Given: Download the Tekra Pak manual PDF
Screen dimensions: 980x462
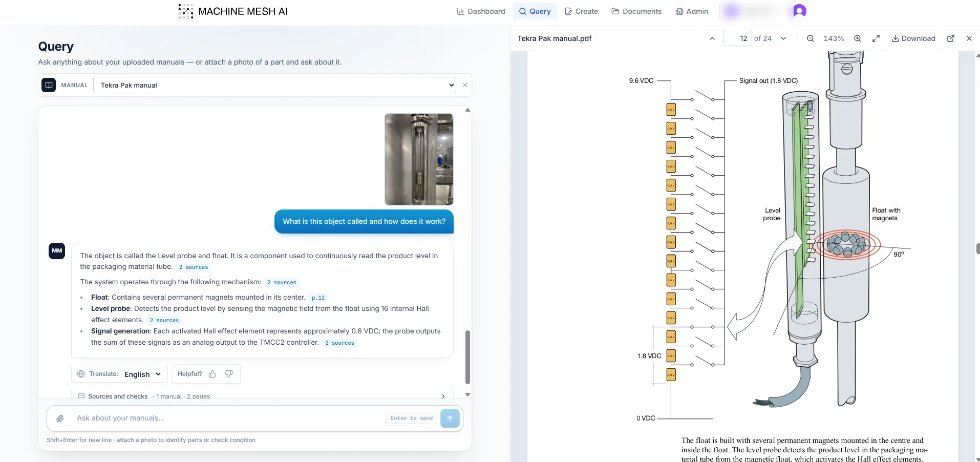Looking at the screenshot, I should click(913, 38).
